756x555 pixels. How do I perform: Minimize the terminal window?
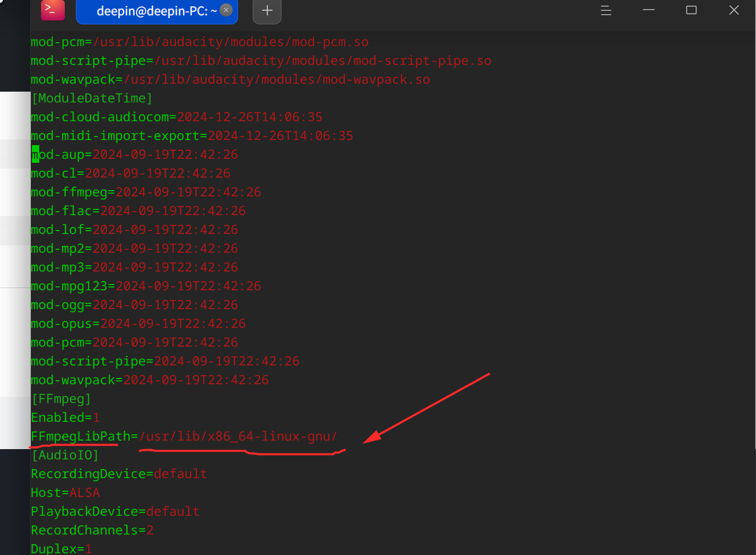[x=648, y=10]
